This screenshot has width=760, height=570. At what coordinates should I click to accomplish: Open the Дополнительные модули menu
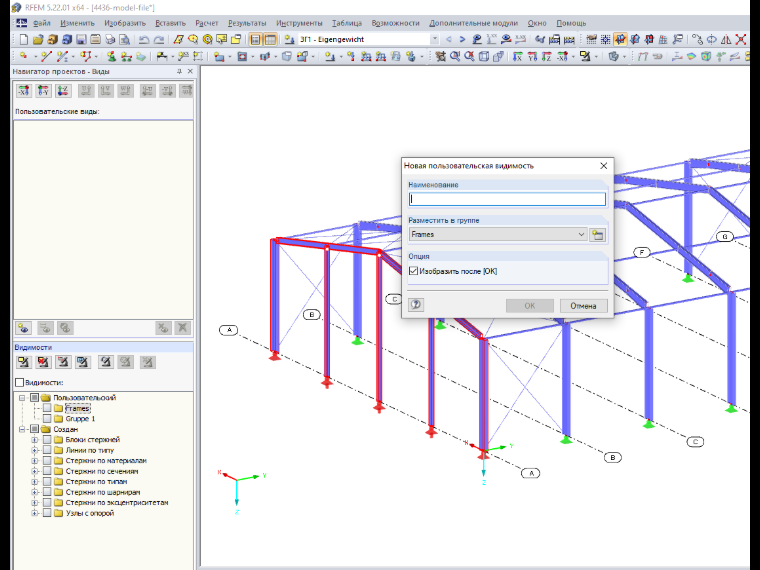coord(473,23)
